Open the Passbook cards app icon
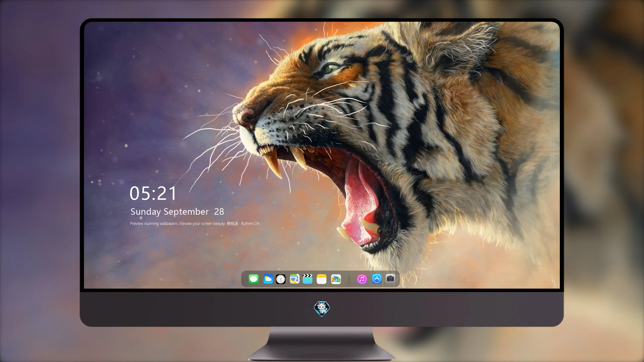 click(x=336, y=279)
